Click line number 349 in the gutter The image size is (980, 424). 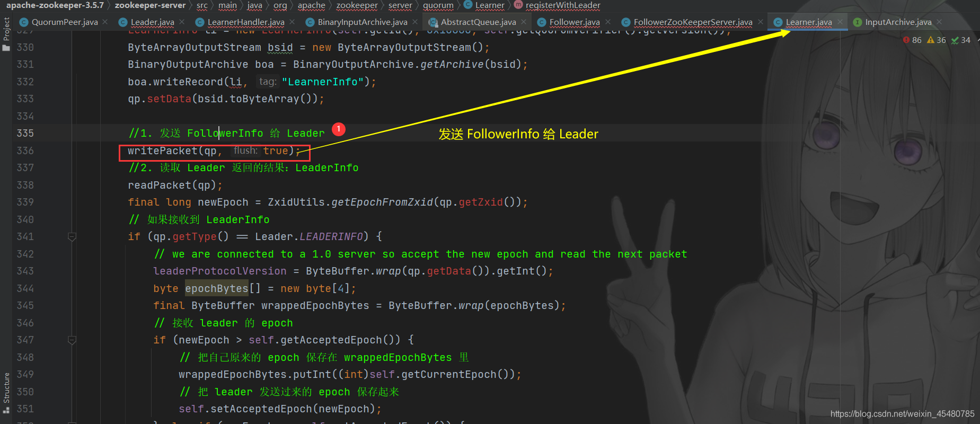click(x=25, y=374)
